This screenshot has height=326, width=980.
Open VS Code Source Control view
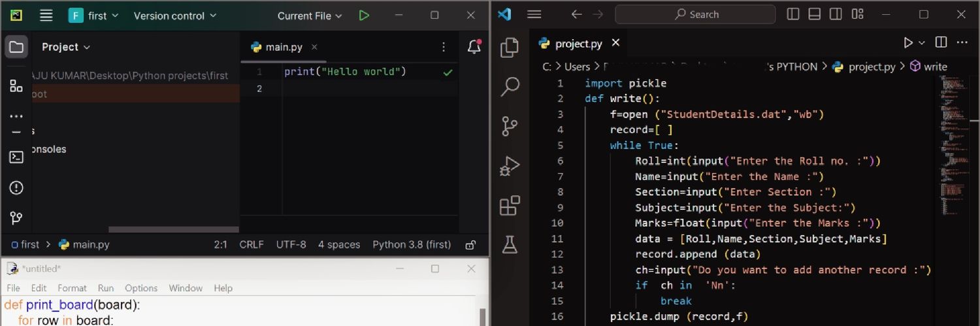[x=510, y=126]
